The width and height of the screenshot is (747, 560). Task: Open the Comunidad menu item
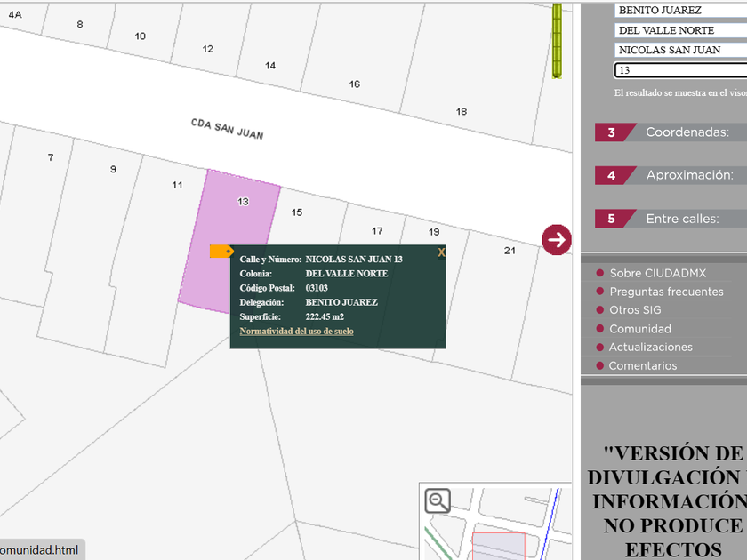[639, 329]
